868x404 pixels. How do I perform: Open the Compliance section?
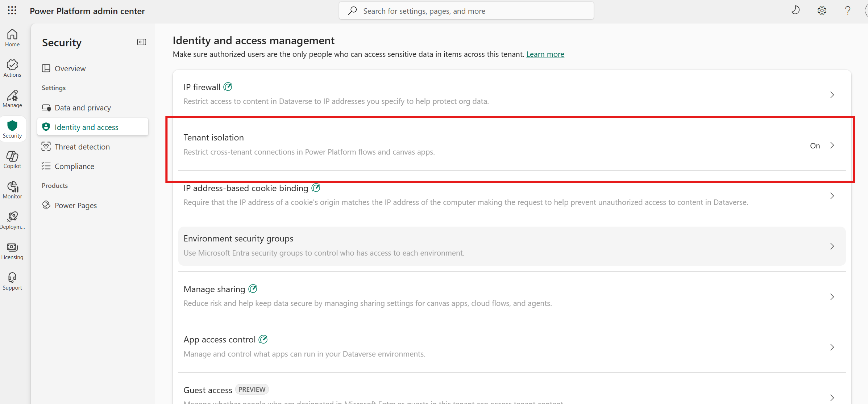tap(74, 166)
